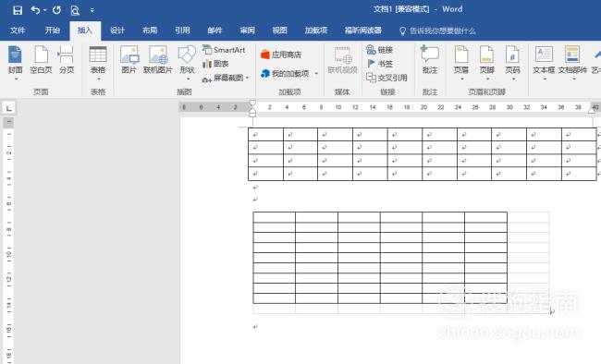The image size is (601, 364).
Task: Click the first cell of the upper table
Action: [x=265, y=135]
